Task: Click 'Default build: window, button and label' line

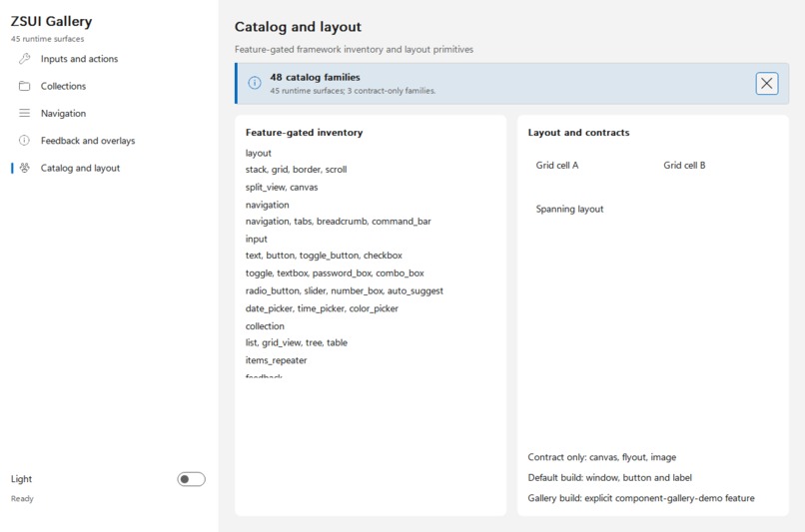Action: 609,478
